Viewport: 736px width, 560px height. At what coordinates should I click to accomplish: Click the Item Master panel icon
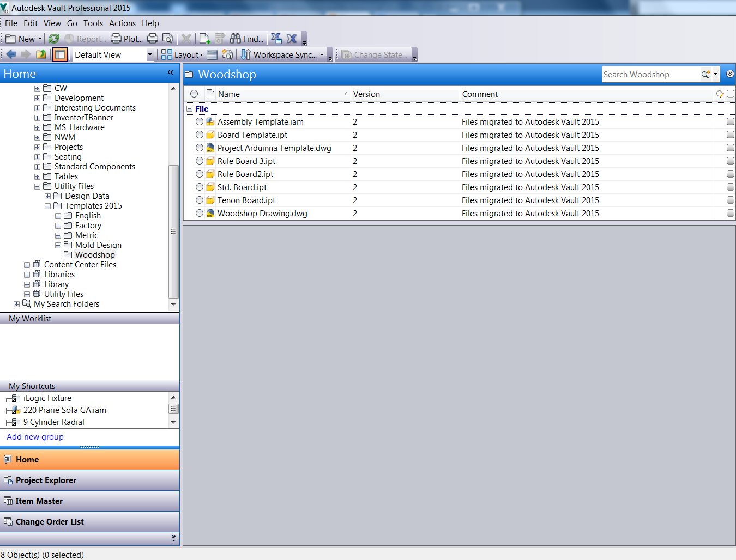point(8,501)
